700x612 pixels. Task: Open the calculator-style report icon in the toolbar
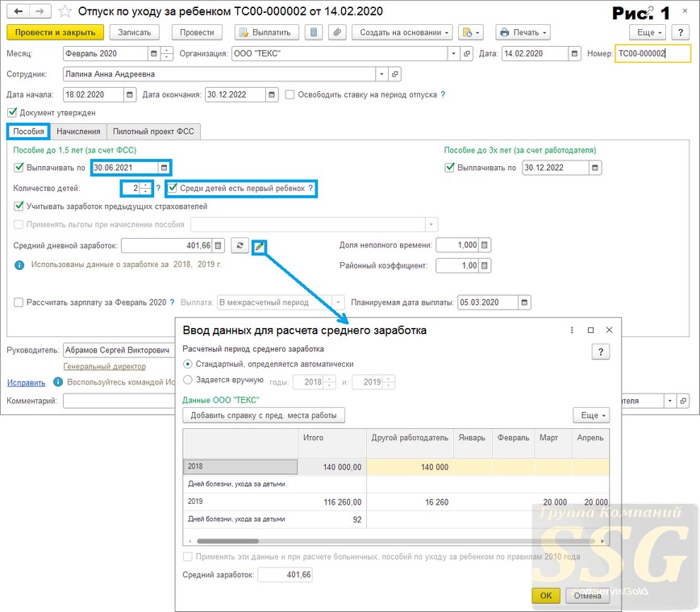314,32
